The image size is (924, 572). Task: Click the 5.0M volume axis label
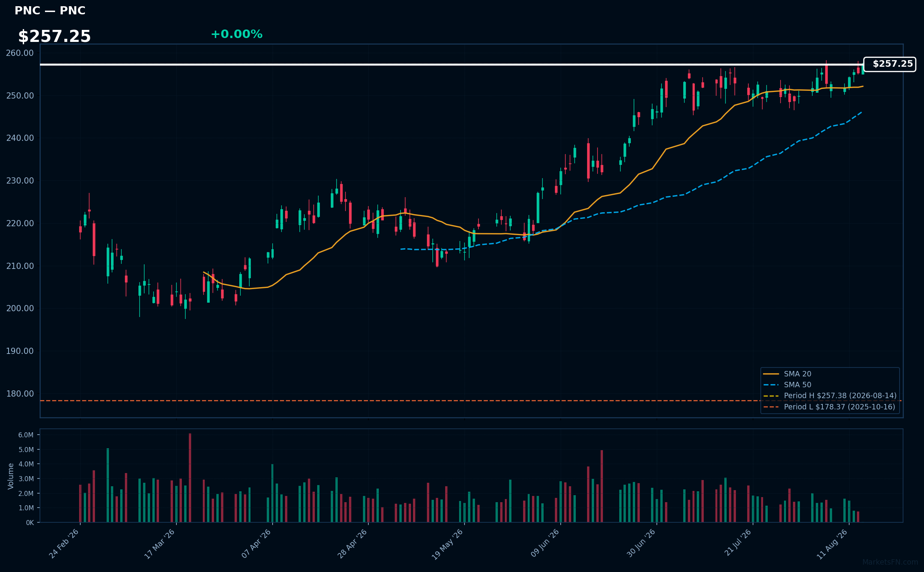(26, 450)
